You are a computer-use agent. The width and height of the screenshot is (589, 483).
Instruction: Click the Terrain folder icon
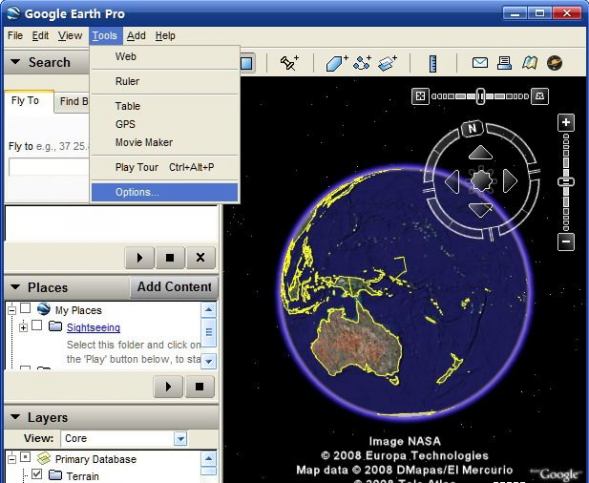pyautogui.click(x=55, y=475)
